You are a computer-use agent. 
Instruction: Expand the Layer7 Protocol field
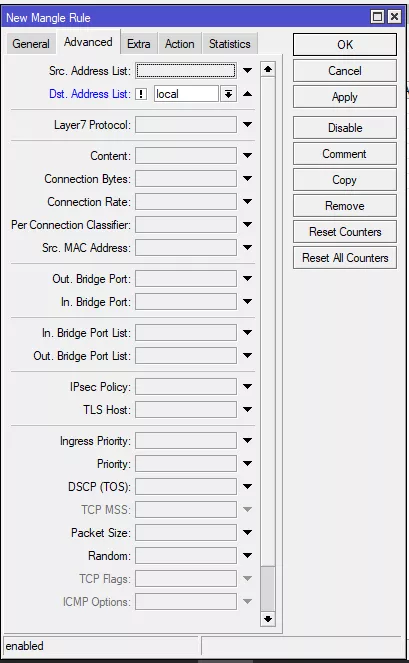pyautogui.click(x=247, y=125)
